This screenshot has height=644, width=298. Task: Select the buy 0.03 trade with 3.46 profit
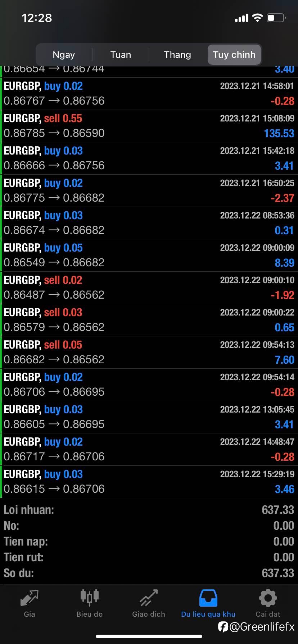pyautogui.click(x=149, y=482)
